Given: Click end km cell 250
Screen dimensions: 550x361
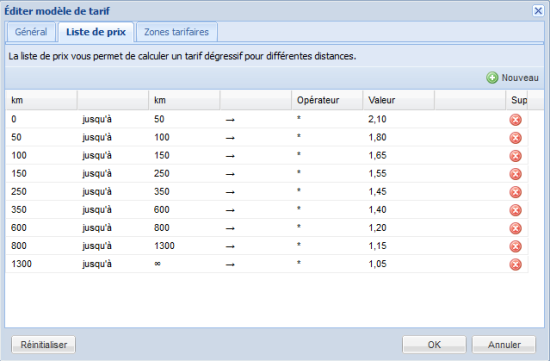Looking at the screenshot, I should (185, 174).
